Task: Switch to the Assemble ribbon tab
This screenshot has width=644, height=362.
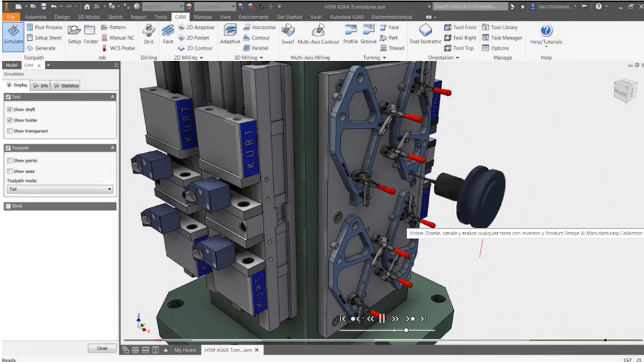Action: pyautogui.click(x=35, y=17)
